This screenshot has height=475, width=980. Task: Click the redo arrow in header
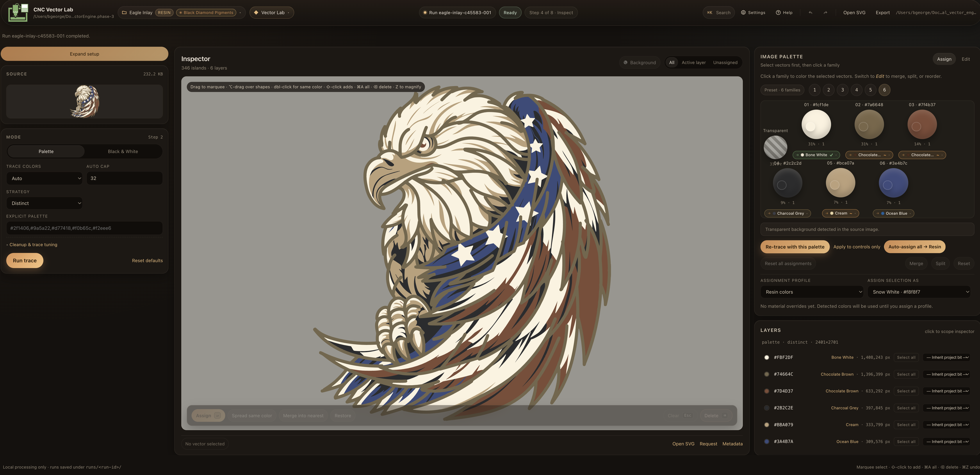coord(825,13)
